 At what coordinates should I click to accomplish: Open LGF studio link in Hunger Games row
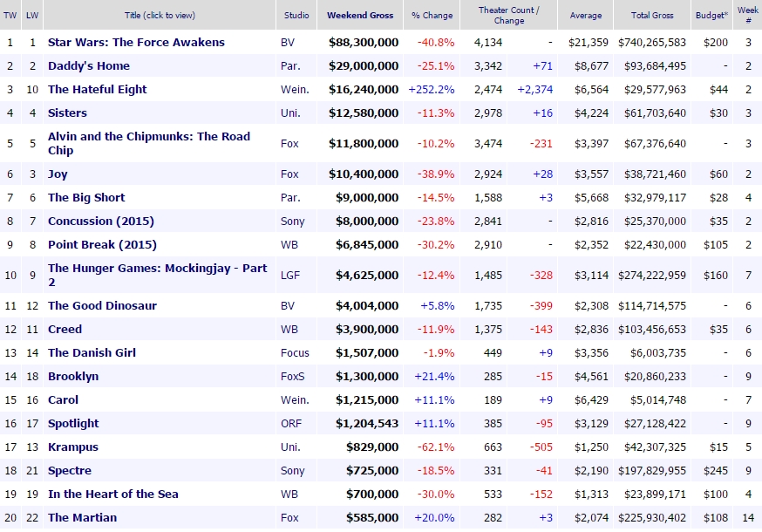(290, 276)
